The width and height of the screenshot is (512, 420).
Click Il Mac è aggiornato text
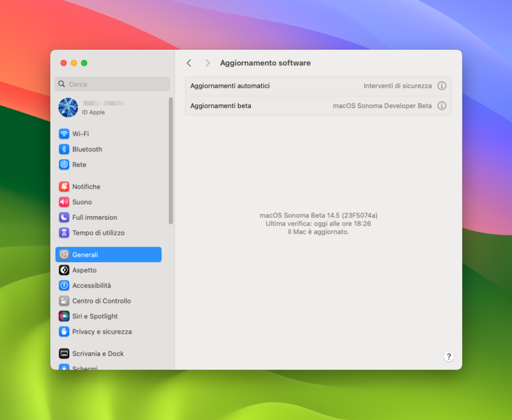(318, 231)
